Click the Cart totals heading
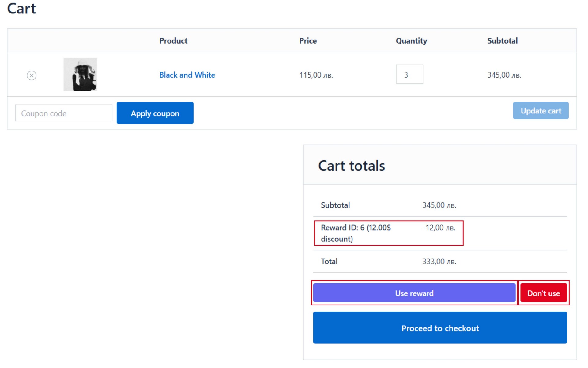The image size is (588, 368). [351, 166]
